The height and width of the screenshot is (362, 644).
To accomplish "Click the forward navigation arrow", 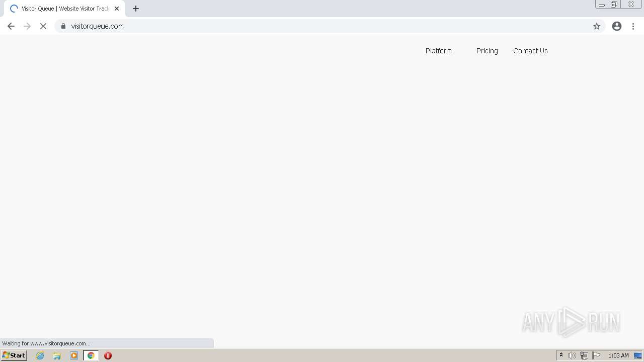I will point(27,26).
